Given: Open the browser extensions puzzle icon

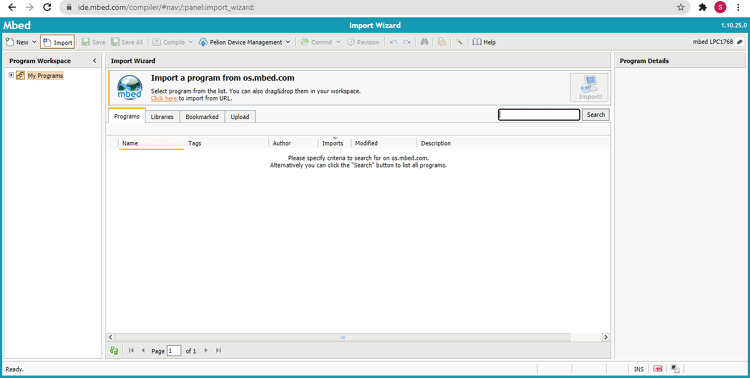Looking at the screenshot, I should tap(702, 7).
